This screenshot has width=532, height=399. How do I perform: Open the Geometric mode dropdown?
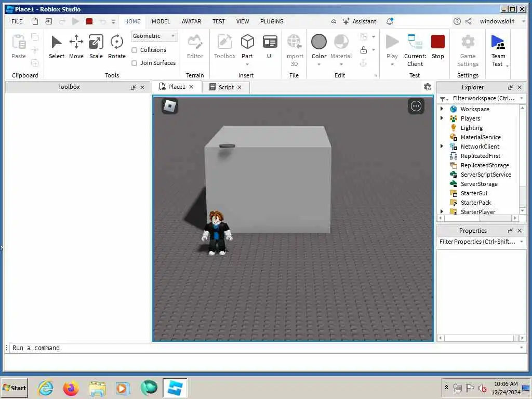coord(154,36)
